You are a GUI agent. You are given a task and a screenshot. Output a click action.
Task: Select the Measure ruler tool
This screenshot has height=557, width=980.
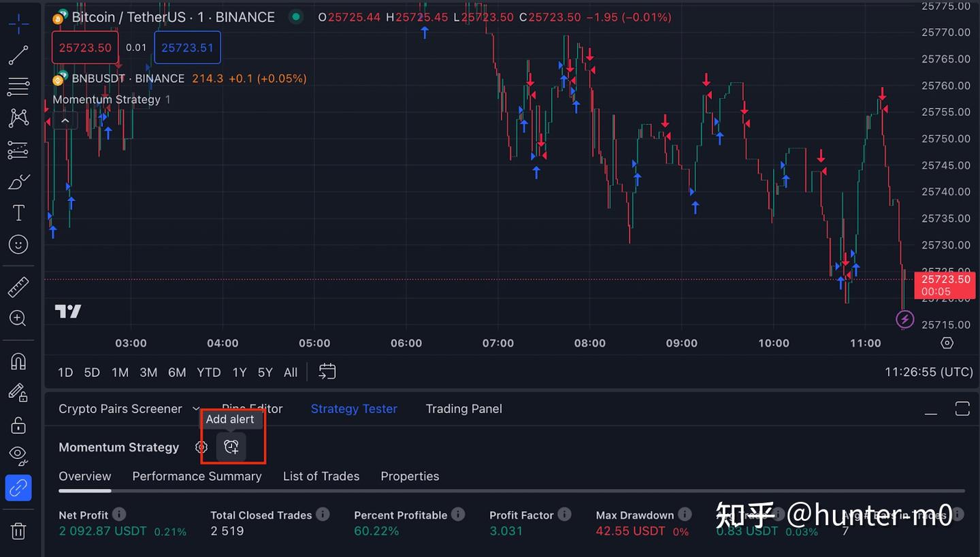(x=18, y=286)
